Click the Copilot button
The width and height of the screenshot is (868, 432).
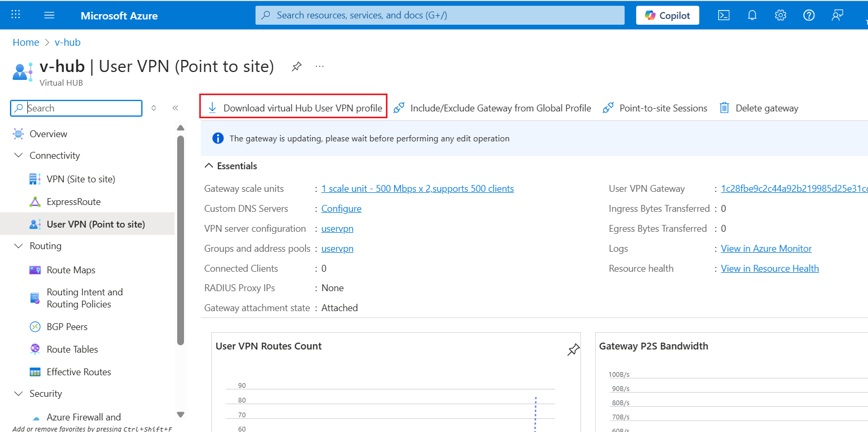coord(667,15)
